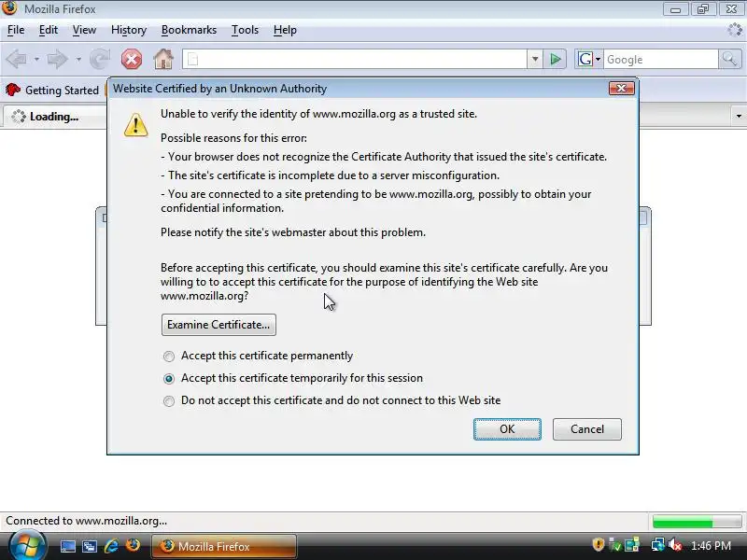Open the Forward button history dropdown arrow
This screenshot has height=560, width=747.
[x=78, y=60]
